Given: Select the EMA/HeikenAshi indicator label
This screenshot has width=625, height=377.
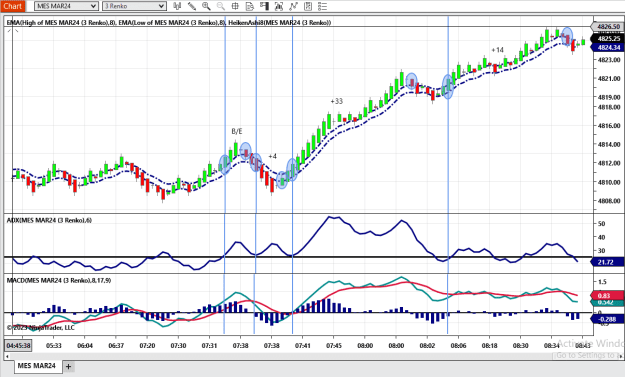Looking at the screenshot, I should 169,23.
